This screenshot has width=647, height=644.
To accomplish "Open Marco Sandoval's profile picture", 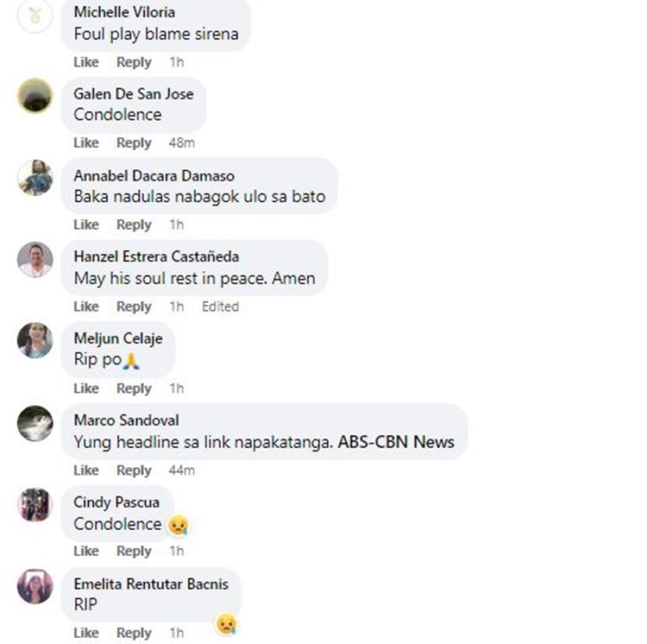I will (x=35, y=423).
